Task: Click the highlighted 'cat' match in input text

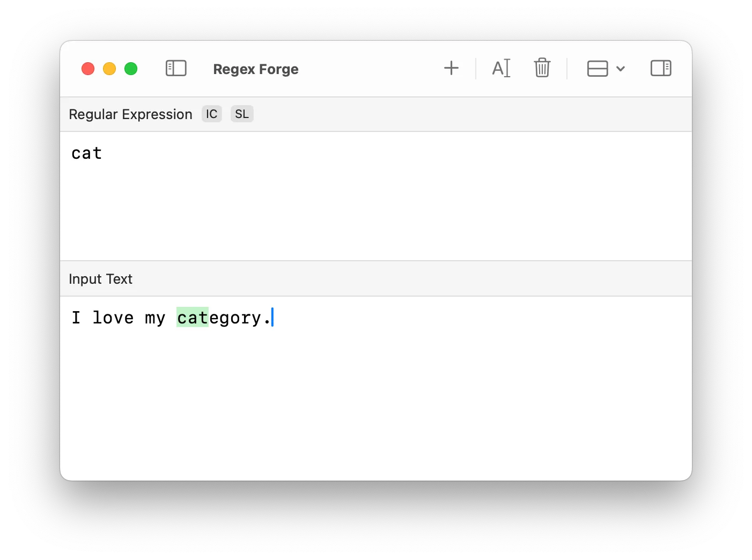Action: pyautogui.click(x=193, y=318)
